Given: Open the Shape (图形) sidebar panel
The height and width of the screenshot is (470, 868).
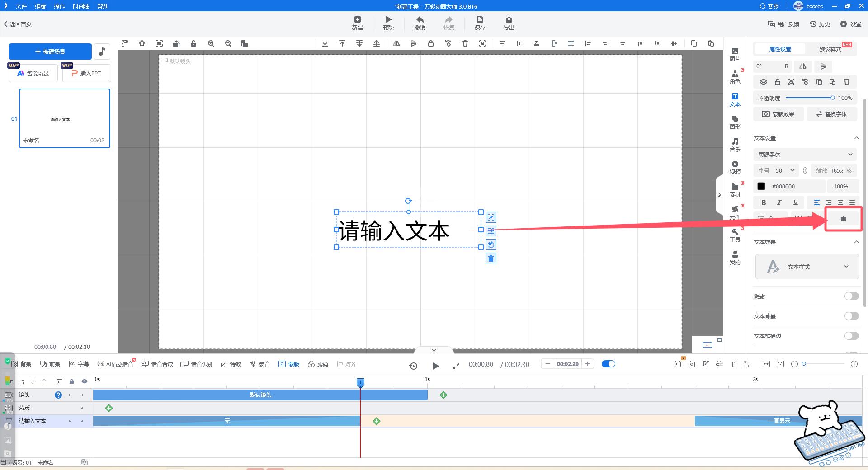Looking at the screenshot, I should (735, 122).
